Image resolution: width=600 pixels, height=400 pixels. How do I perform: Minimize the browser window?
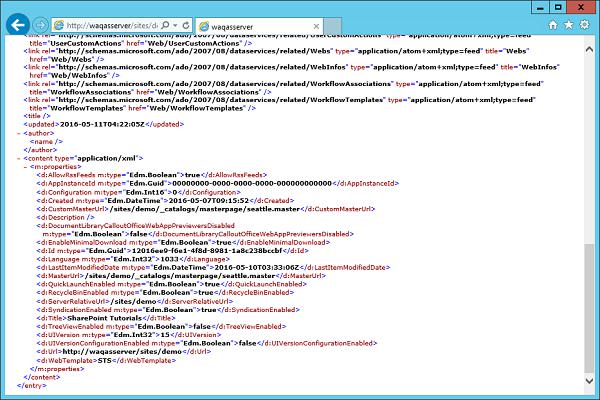pyautogui.click(x=540, y=8)
